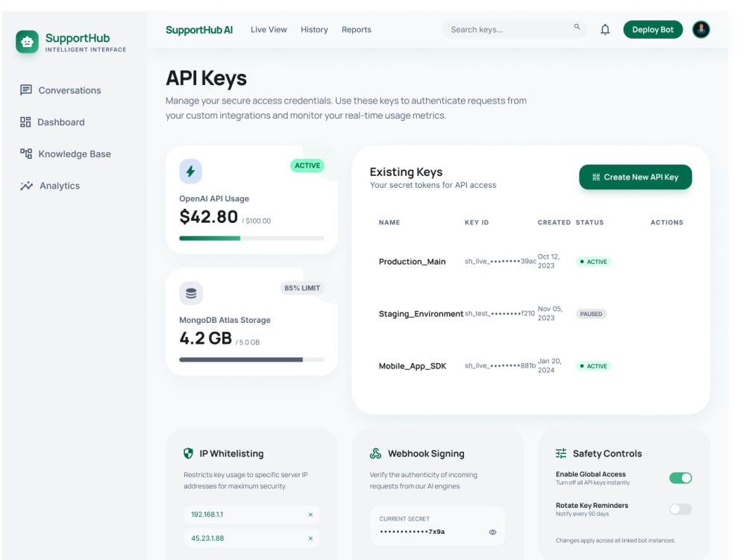The height and width of the screenshot is (560, 746).
Task: Click the CREATED column header
Action: [554, 222]
